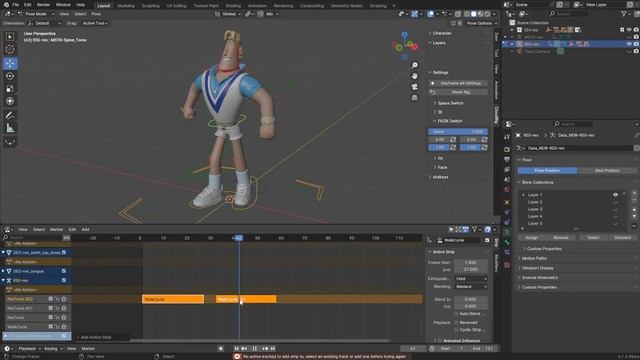The height and width of the screenshot is (360, 640).
Task: Open the Playback popover in timeline
Action: point(29,349)
